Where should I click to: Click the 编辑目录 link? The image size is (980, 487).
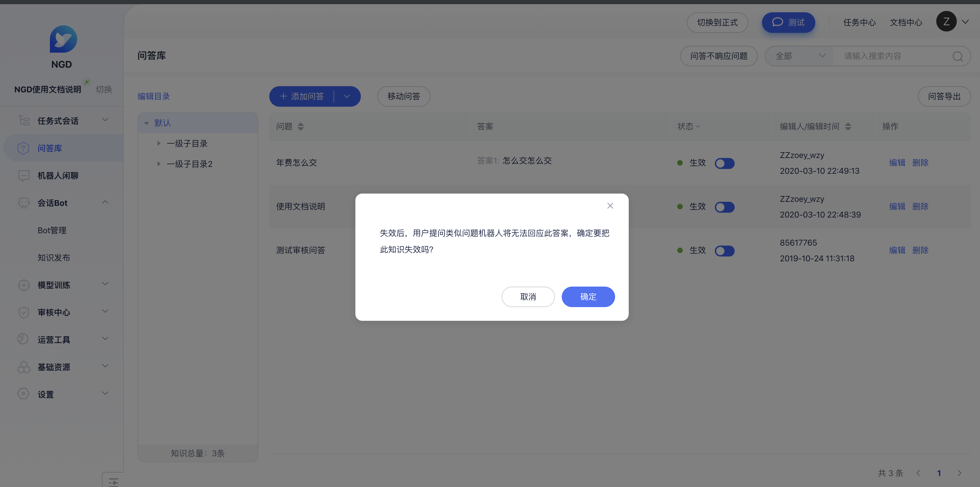154,96
